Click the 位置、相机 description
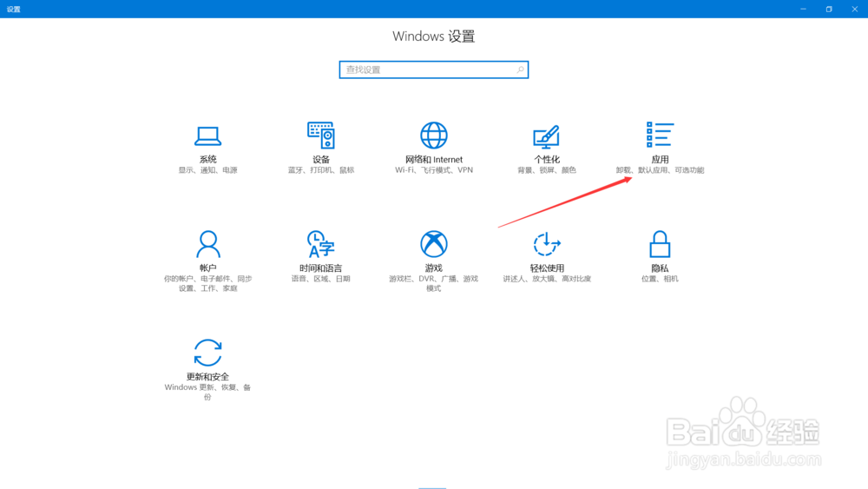Image resolution: width=868 pixels, height=489 pixels. coord(660,279)
